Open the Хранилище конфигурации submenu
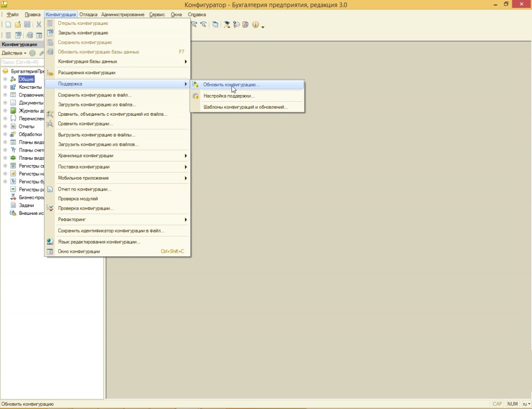Viewport: 532px width, 409px height. pyautogui.click(x=117, y=156)
